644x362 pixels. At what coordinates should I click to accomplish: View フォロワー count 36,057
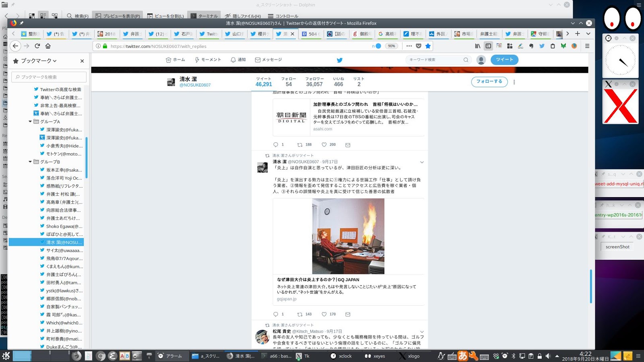click(x=314, y=82)
